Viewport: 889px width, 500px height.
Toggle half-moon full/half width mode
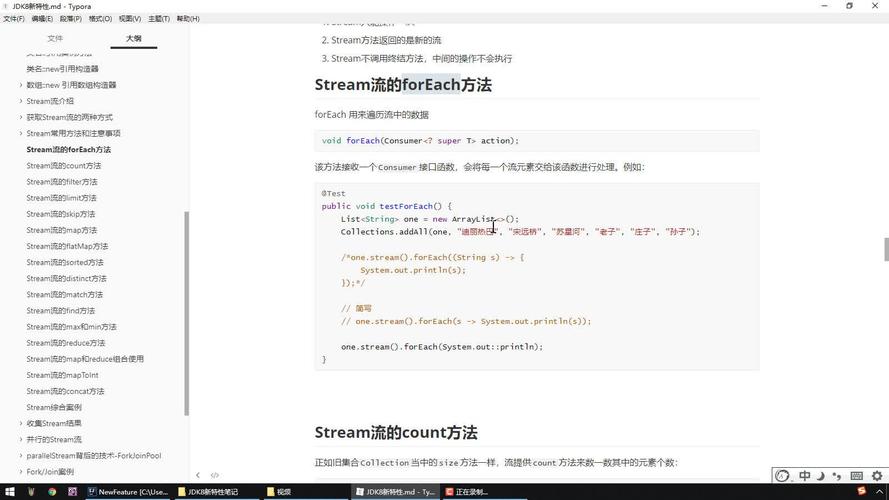820,476
